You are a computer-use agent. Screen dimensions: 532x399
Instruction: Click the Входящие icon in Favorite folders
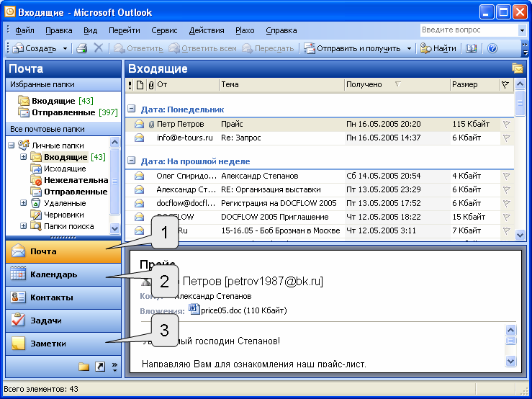24,101
